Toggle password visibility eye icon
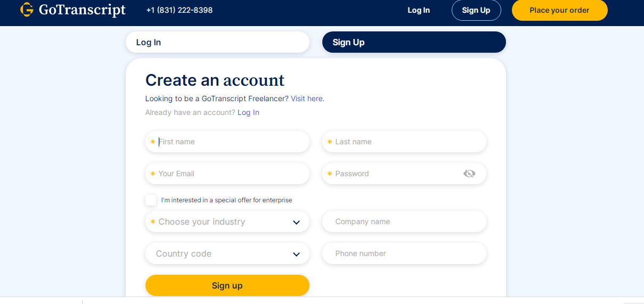 [x=469, y=174]
